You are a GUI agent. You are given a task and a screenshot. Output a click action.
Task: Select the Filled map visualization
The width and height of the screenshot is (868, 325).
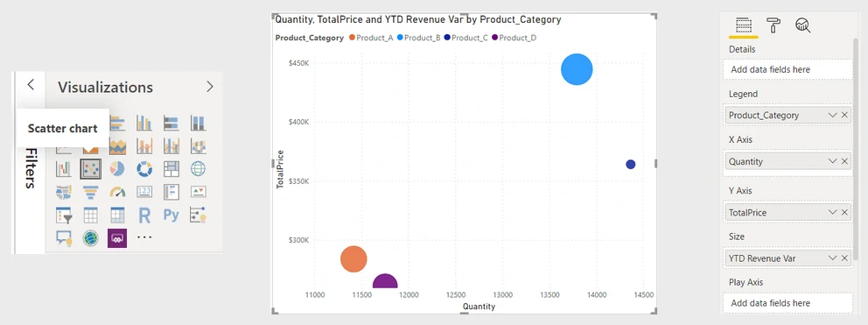pyautogui.click(x=63, y=192)
